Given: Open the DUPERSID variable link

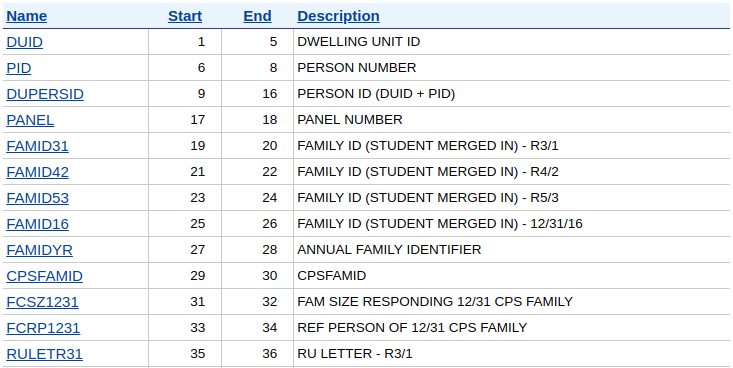Looking at the screenshot, I should coord(45,94).
